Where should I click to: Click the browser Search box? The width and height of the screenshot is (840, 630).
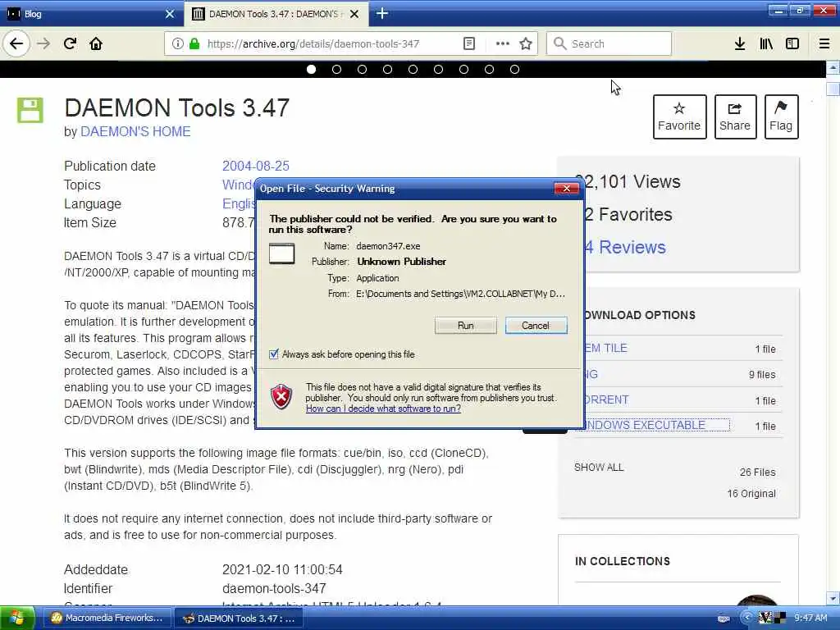(x=609, y=43)
